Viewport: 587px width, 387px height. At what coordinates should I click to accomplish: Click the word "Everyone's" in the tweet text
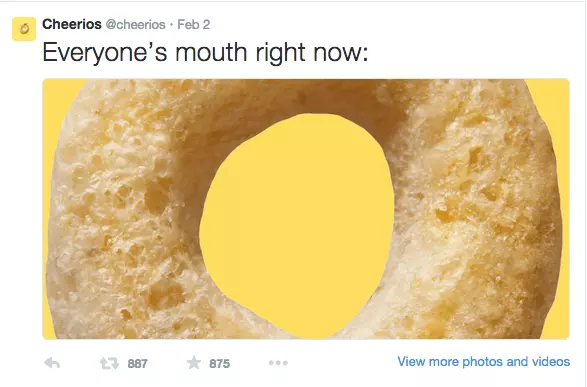(105, 52)
